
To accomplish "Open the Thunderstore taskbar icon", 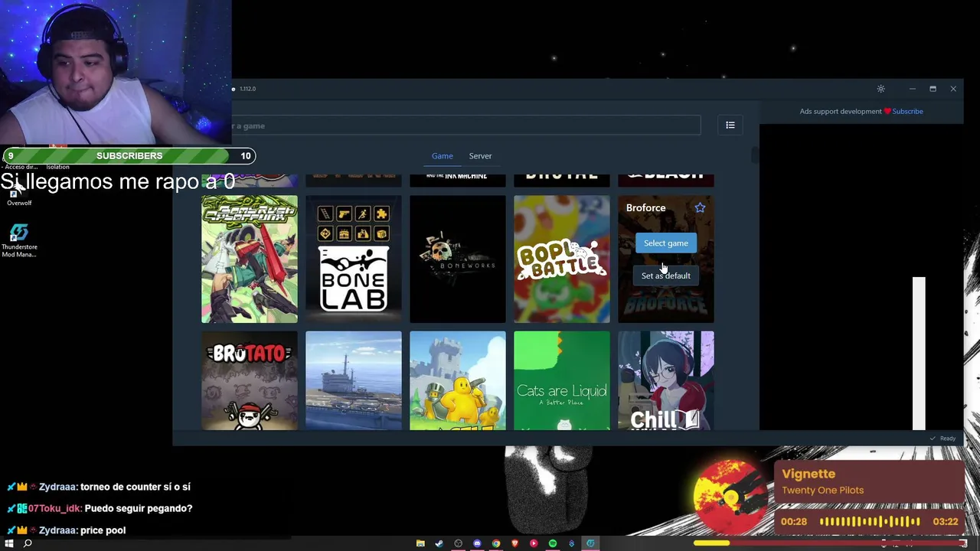I will tap(590, 543).
